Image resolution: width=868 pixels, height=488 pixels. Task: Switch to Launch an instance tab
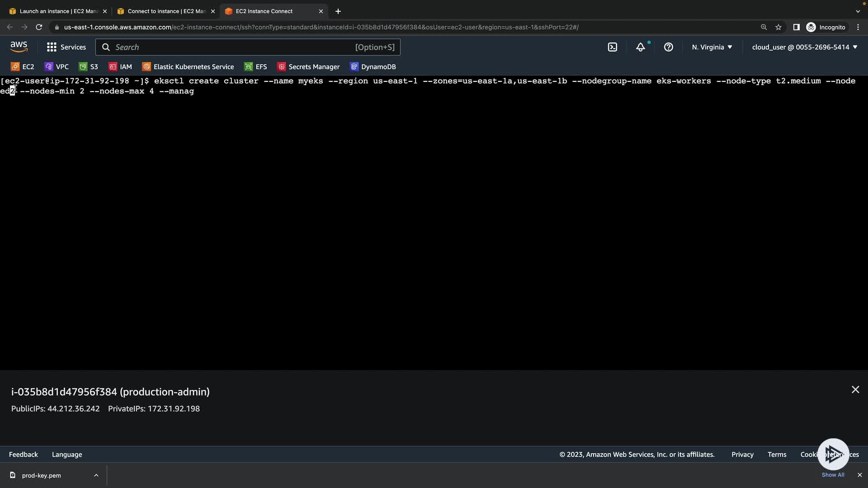coord(58,11)
